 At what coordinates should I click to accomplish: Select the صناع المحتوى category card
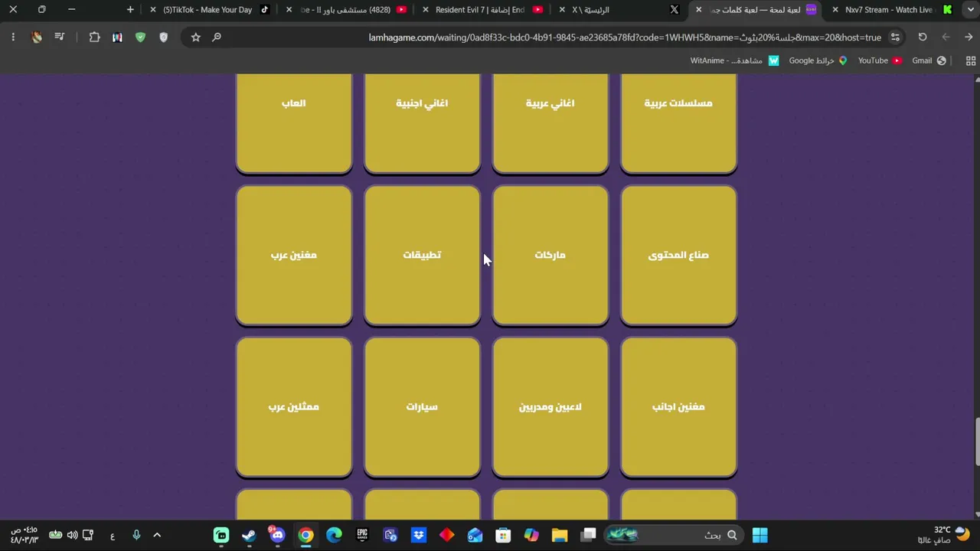click(x=678, y=255)
